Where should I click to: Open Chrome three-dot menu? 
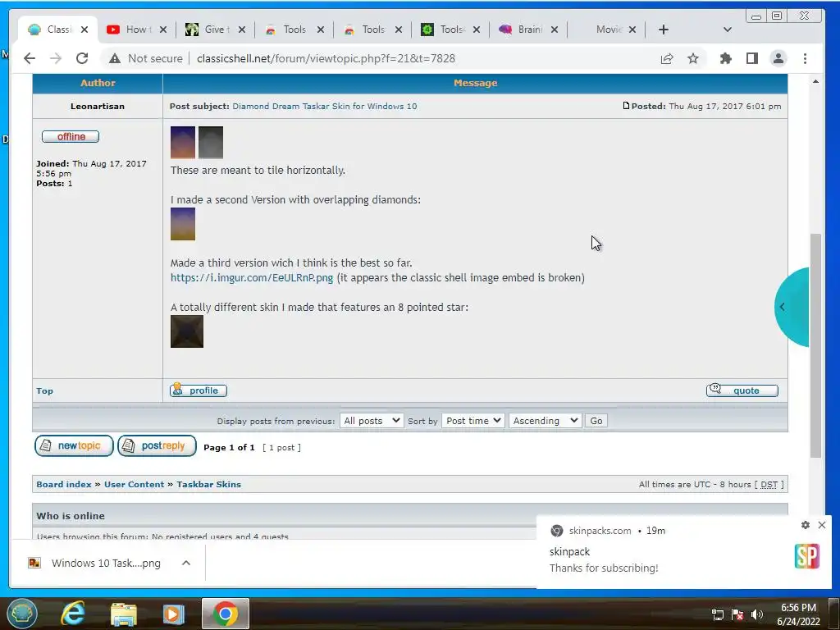[806, 58]
